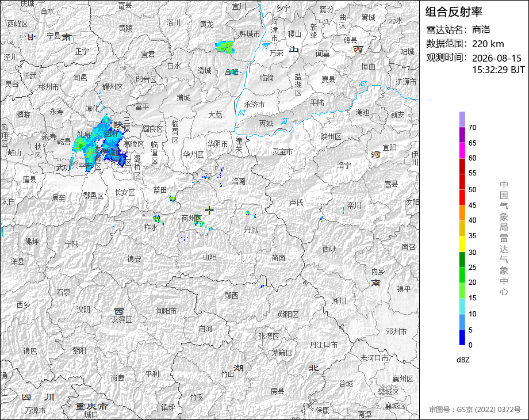Select the 70 dBZ purple legend color
The image size is (529, 420).
pos(462,120)
